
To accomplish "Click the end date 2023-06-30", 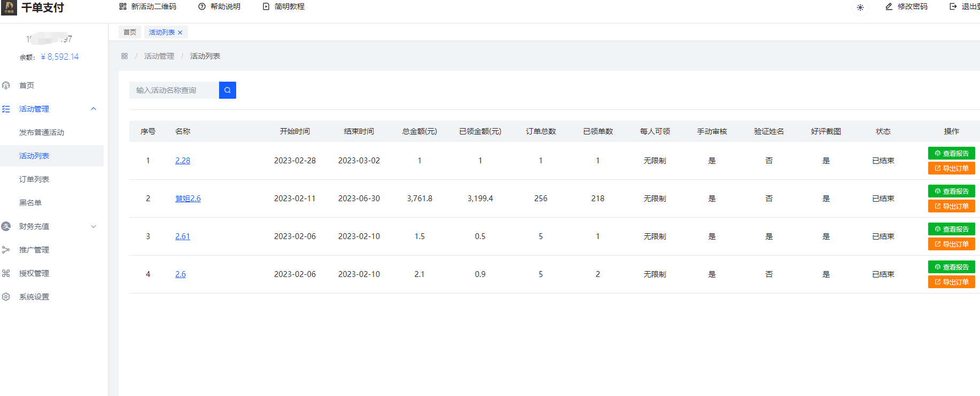I will pos(359,199).
